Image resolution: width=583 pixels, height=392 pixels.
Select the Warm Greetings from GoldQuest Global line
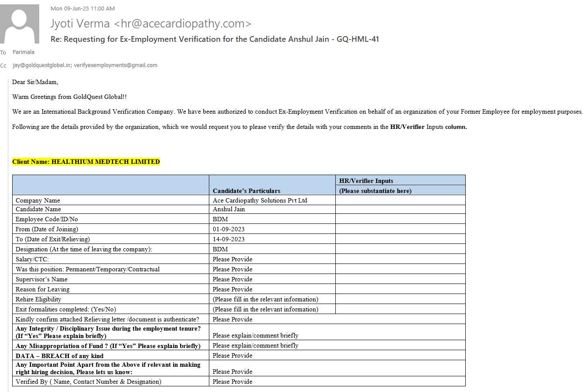70,97
